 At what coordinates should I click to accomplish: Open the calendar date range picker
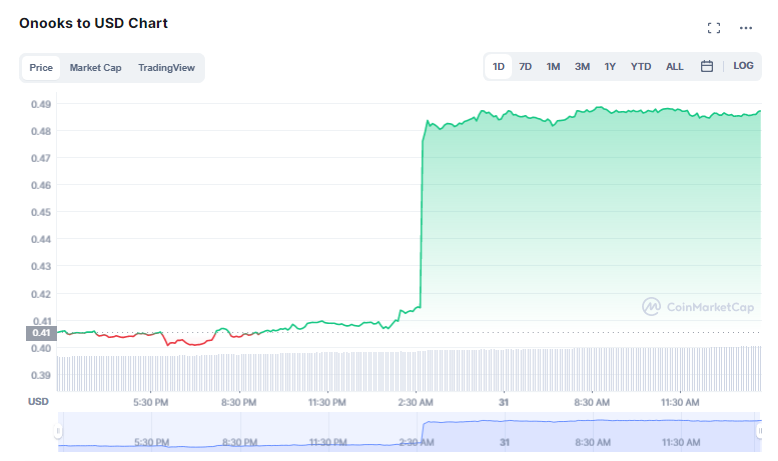(x=707, y=66)
